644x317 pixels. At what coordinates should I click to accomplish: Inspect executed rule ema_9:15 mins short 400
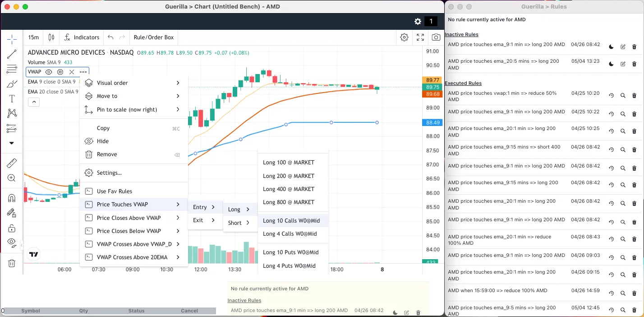pyautogui.click(x=623, y=150)
